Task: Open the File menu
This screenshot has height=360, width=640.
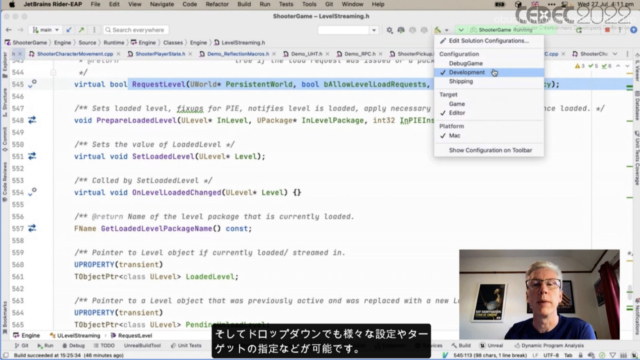Action: 96,4
